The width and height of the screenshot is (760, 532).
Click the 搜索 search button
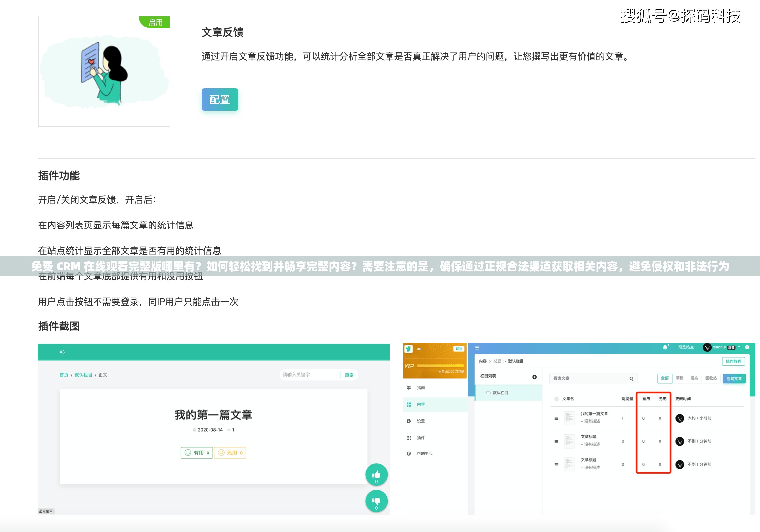pyautogui.click(x=349, y=375)
